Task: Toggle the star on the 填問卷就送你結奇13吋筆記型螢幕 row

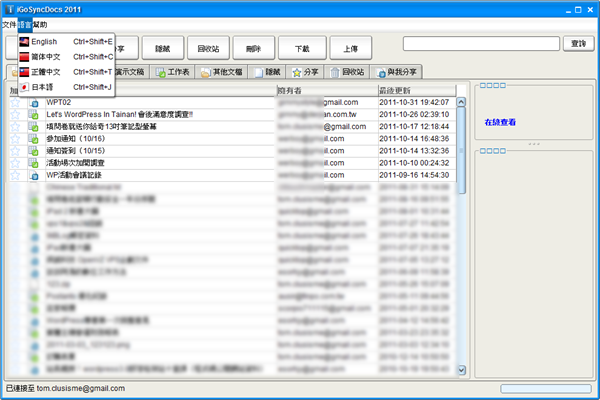Action: point(15,127)
